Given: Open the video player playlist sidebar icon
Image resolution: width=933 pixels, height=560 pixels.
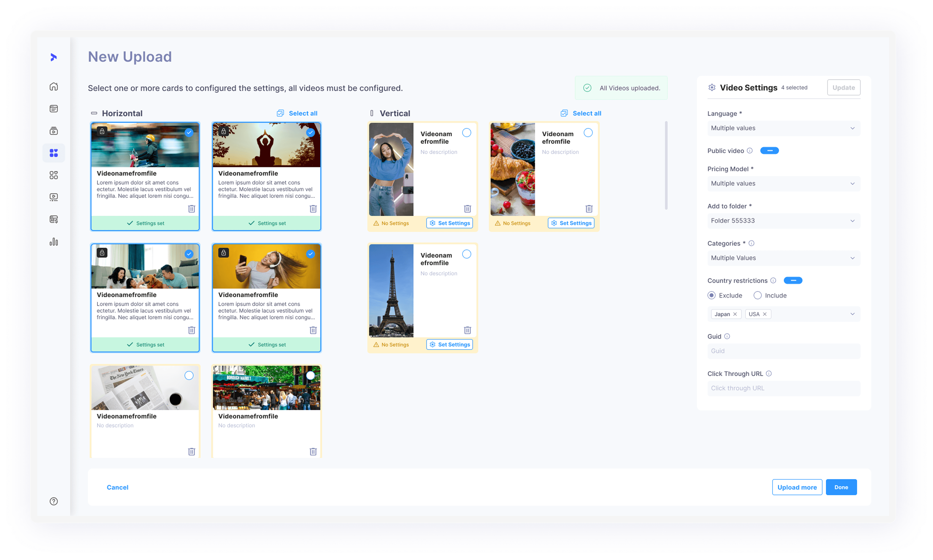Looking at the screenshot, I should coord(54,197).
